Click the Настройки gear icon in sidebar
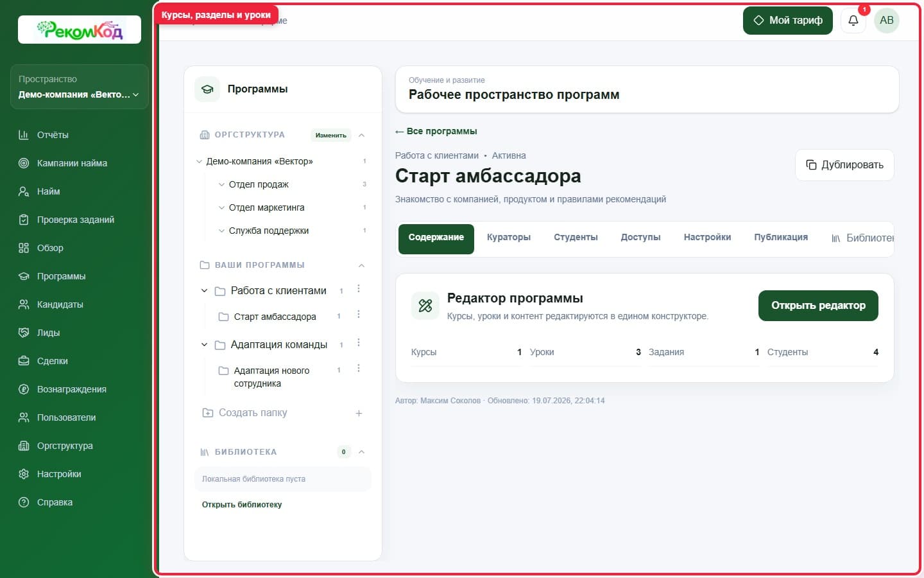Screen dimensions: 924x578 coord(24,474)
